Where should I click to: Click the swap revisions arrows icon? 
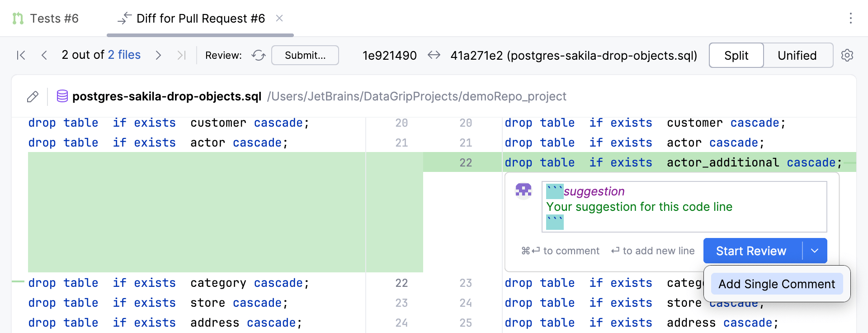[x=434, y=55]
